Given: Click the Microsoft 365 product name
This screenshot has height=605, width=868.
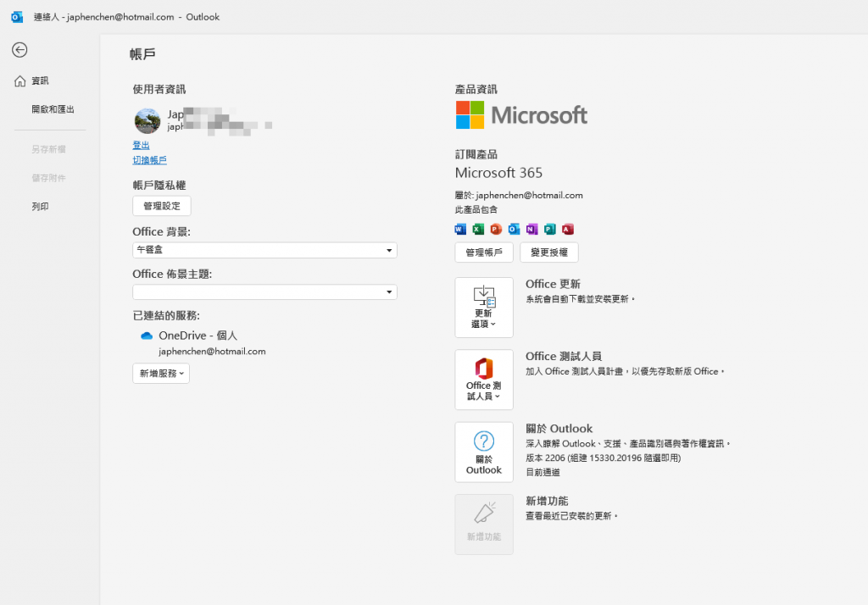Looking at the screenshot, I should (498, 173).
